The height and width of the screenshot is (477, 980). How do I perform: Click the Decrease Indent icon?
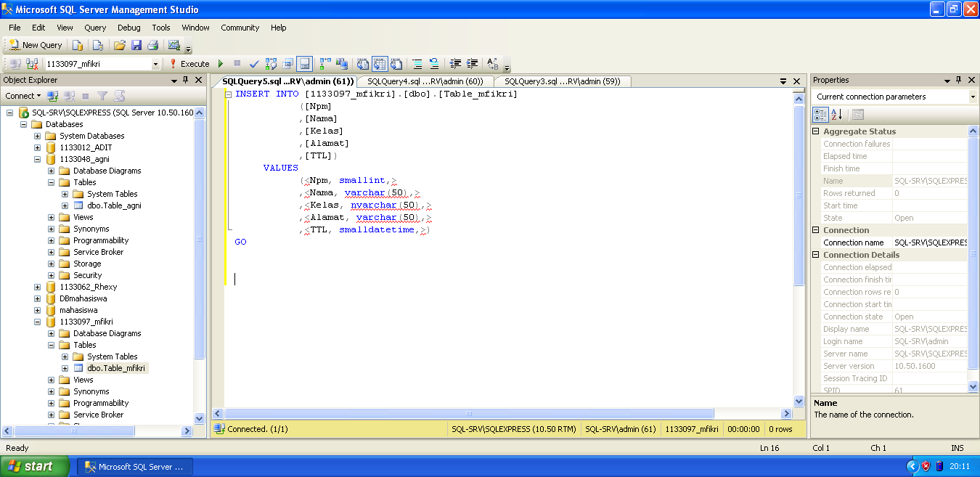pos(456,64)
